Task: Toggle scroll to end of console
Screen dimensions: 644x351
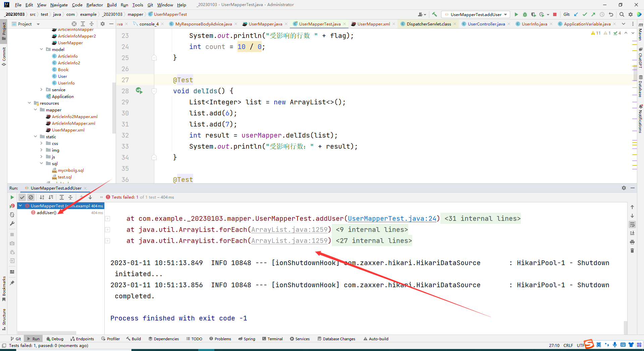Action: (x=632, y=233)
